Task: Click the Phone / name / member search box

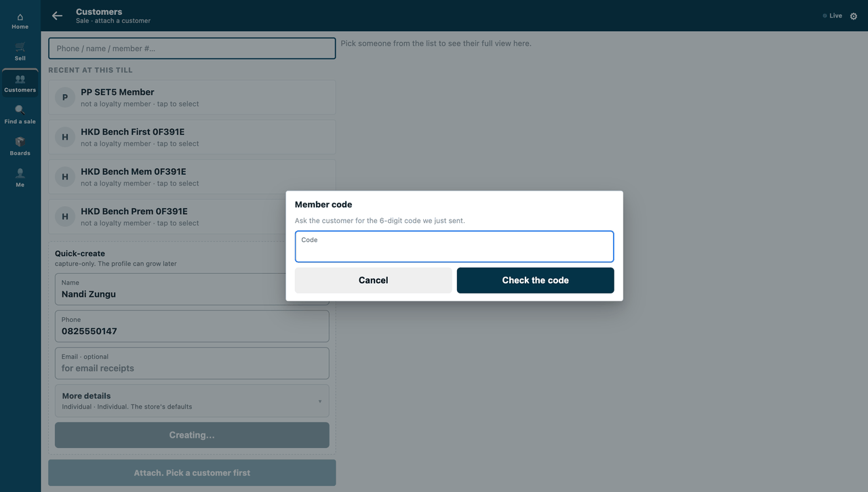Action: (192, 48)
